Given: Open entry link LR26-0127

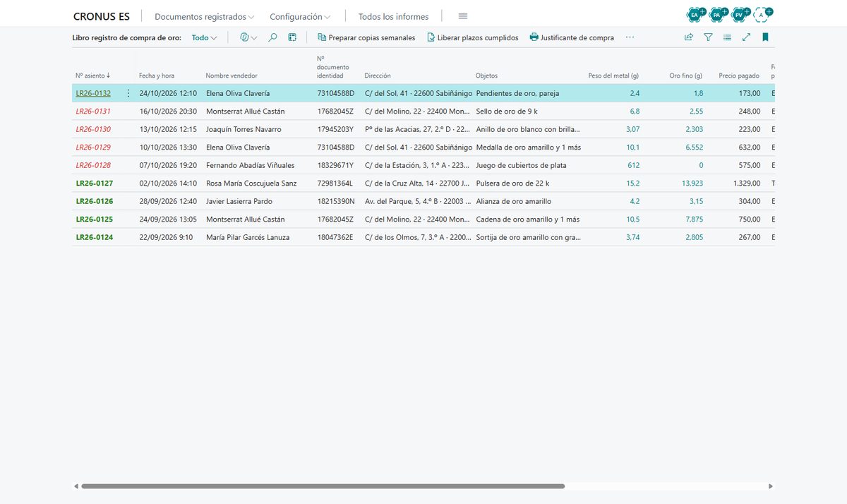Looking at the screenshot, I should pos(95,184).
